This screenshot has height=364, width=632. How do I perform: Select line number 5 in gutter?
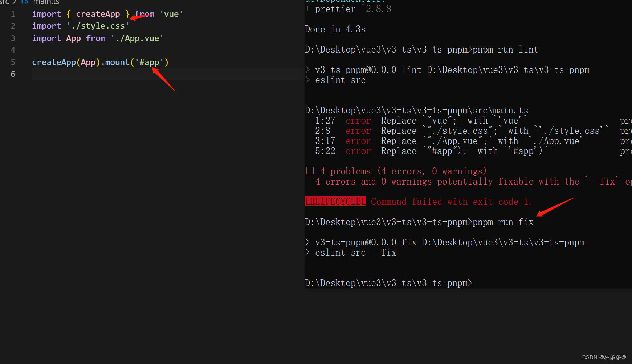(13, 62)
